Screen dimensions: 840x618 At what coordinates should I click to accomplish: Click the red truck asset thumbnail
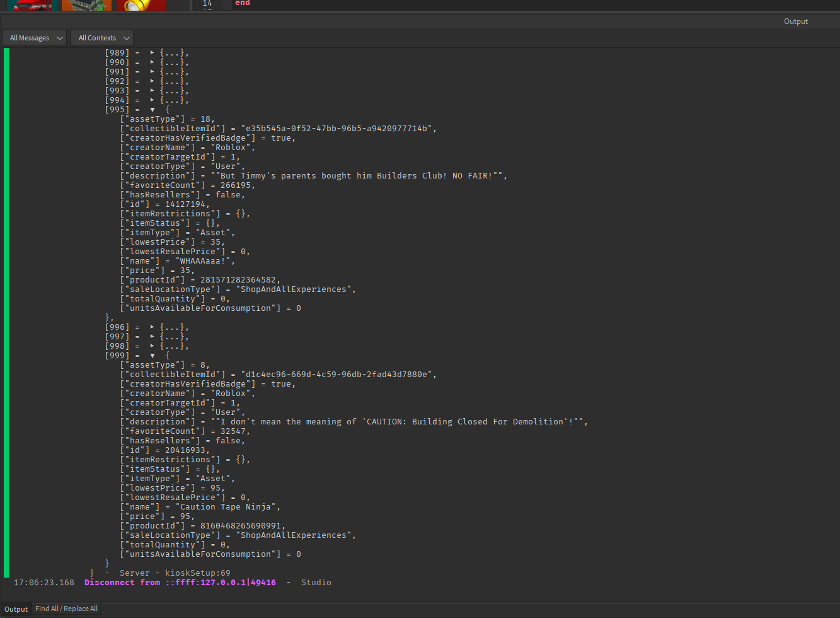pyautogui.click(x=32, y=6)
